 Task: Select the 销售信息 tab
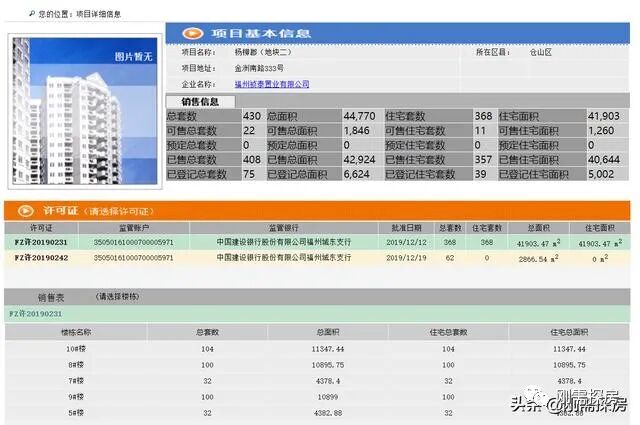200,102
